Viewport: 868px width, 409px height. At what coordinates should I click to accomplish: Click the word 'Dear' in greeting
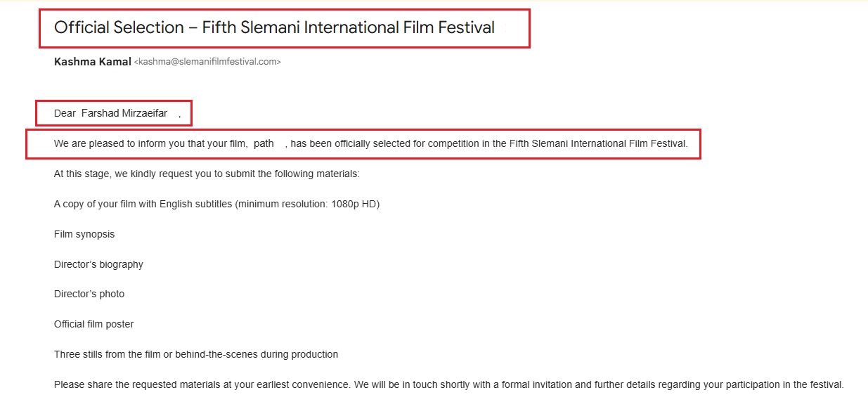click(65, 113)
